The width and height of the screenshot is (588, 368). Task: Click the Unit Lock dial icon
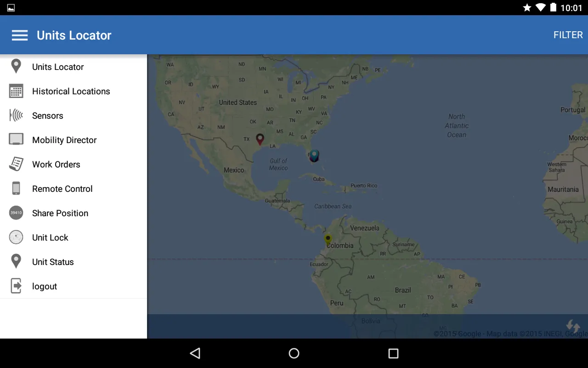[x=16, y=237]
